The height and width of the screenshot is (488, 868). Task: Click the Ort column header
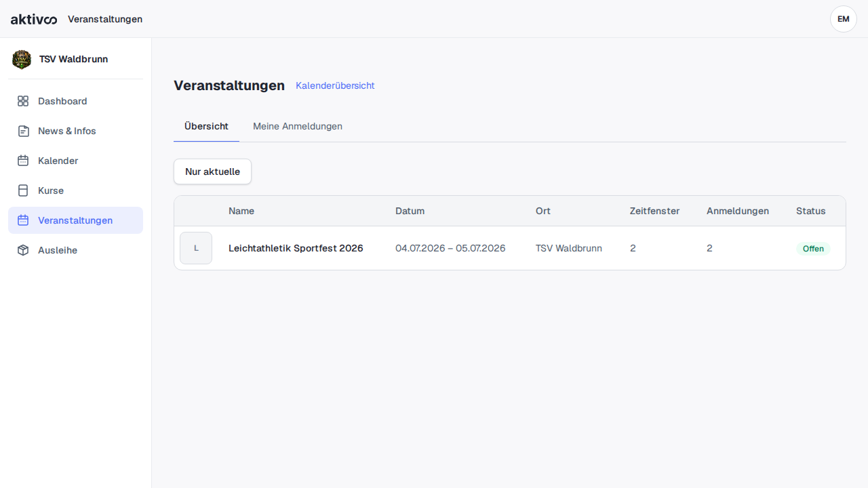(543, 211)
